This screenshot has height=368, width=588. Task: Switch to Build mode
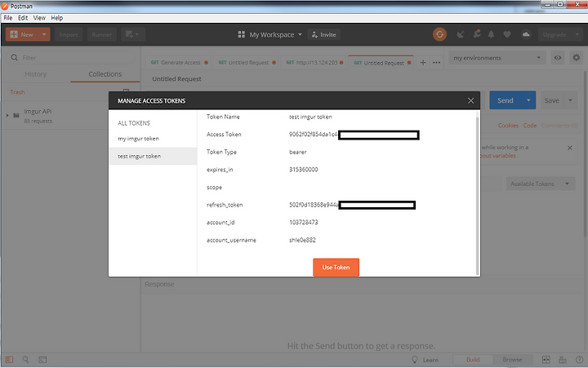click(x=473, y=360)
